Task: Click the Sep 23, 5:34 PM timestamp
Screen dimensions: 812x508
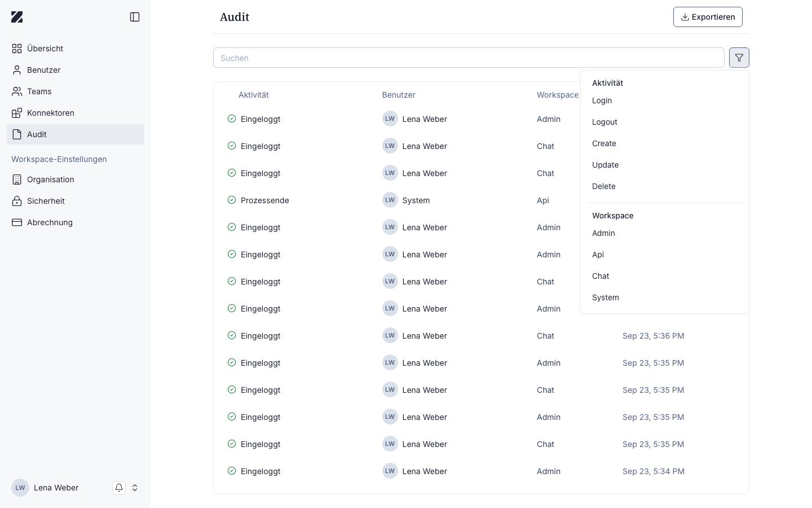Action: pyautogui.click(x=654, y=471)
